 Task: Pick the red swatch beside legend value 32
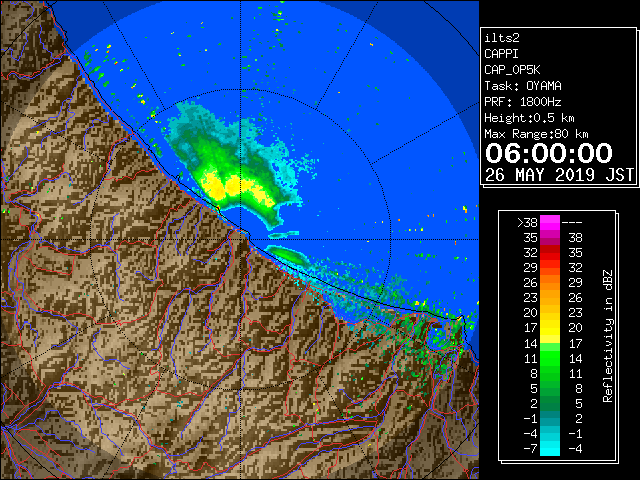point(550,253)
